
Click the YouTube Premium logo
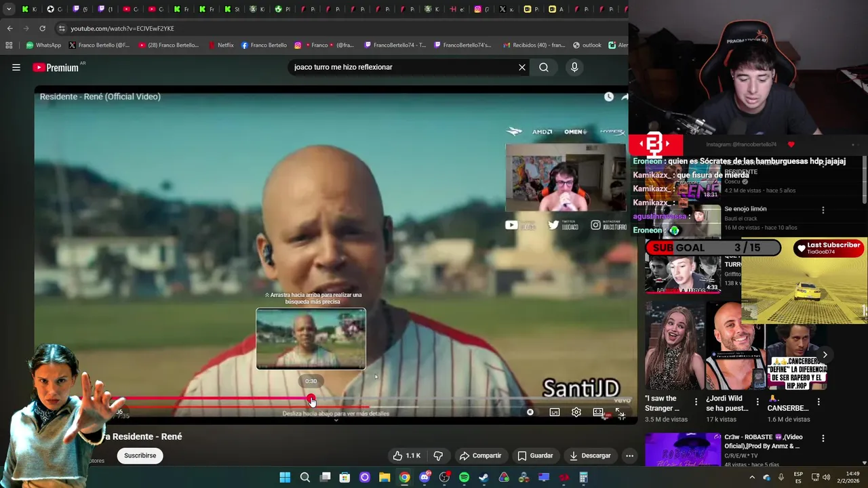[56, 67]
